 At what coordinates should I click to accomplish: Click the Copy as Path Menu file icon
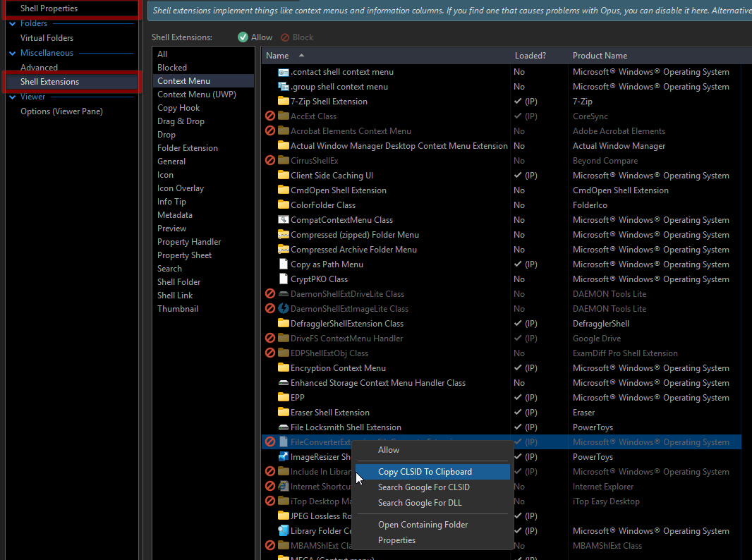[284, 264]
